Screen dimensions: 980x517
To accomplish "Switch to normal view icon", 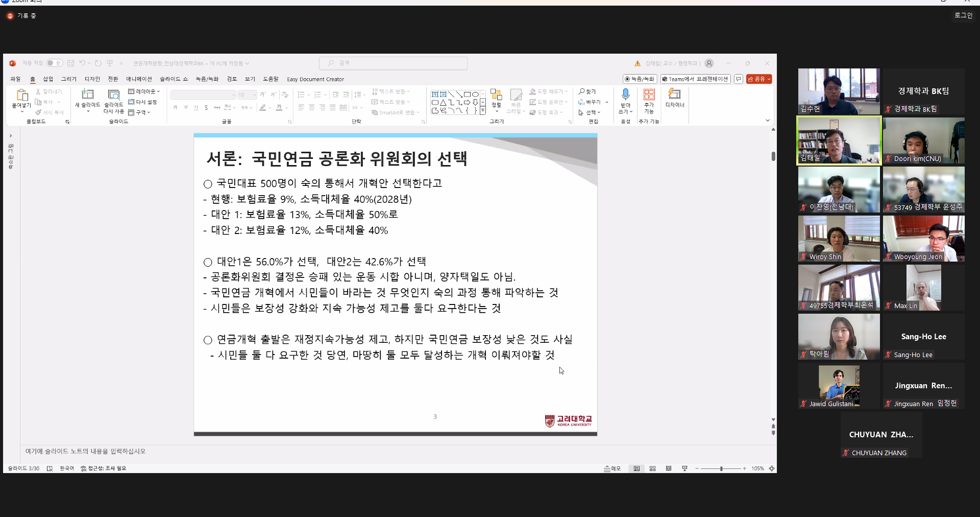I will coord(636,468).
